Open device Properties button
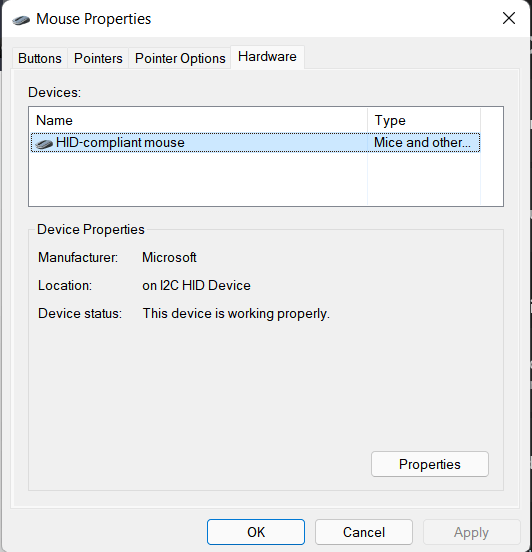The image size is (532, 552). tap(430, 464)
